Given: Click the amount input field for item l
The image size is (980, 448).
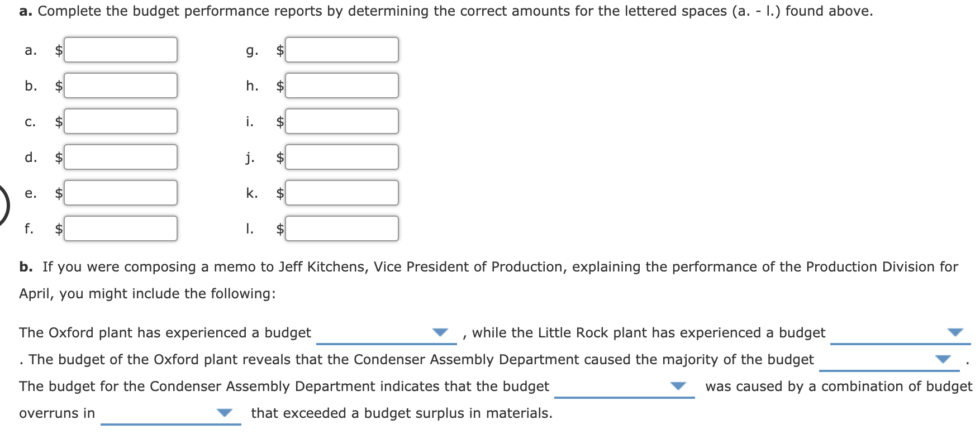Looking at the screenshot, I should pos(342,228).
